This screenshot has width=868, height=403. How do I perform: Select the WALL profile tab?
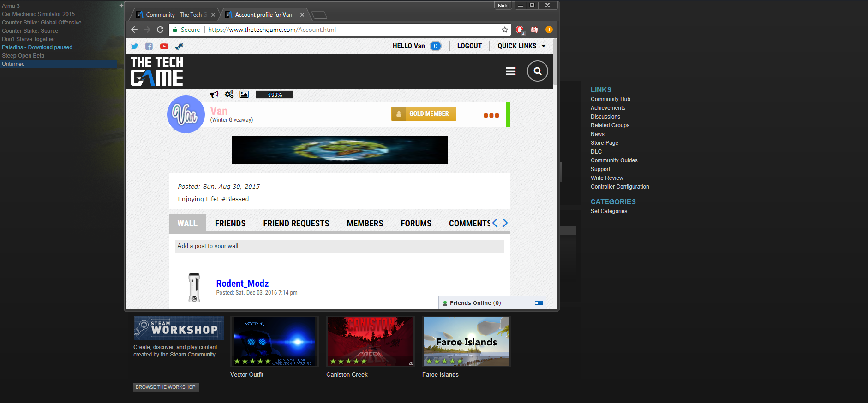click(187, 224)
